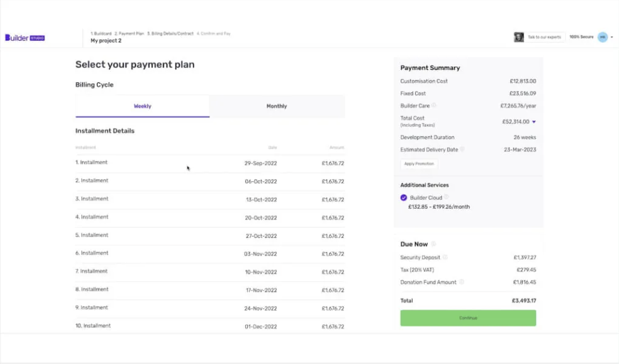
Task: Click the £279.45 tax value
Action: click(526, 270)
